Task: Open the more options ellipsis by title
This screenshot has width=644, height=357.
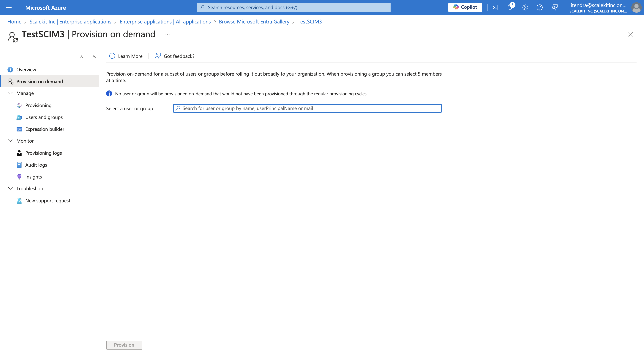Action: pyautogui.click(x=168, y=34)
